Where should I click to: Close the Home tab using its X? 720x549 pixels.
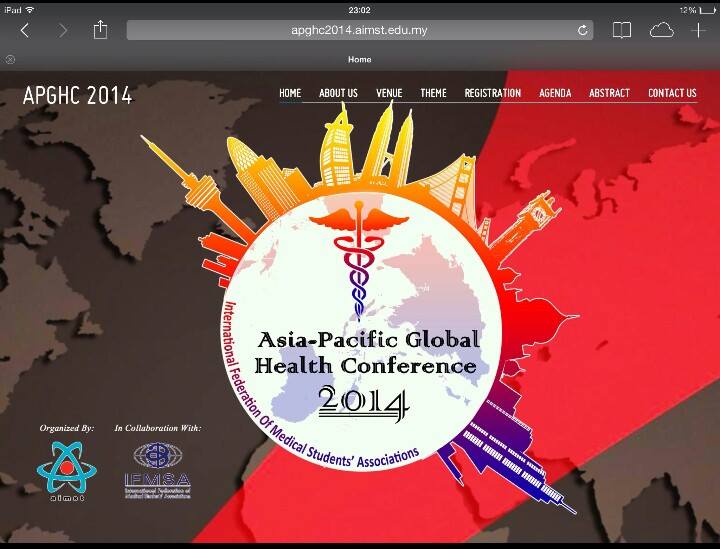(x=10, y=59)
